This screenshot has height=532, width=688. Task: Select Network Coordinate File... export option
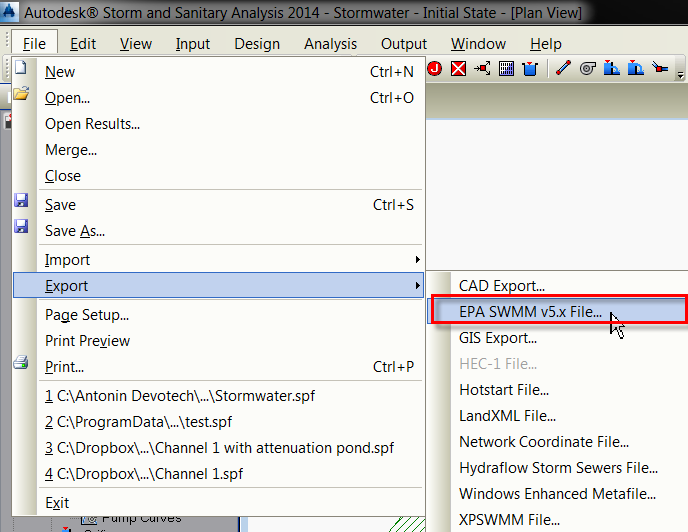pos(557,442)
